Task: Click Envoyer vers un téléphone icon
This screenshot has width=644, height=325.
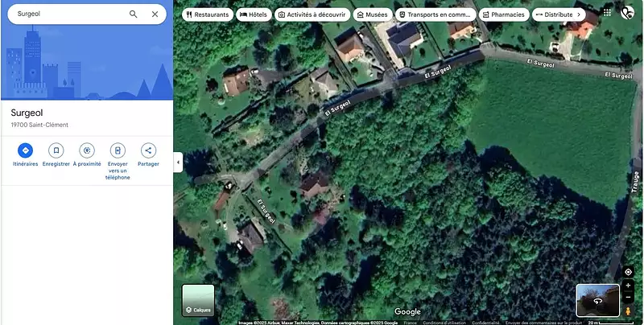Action: coord(118,150)
